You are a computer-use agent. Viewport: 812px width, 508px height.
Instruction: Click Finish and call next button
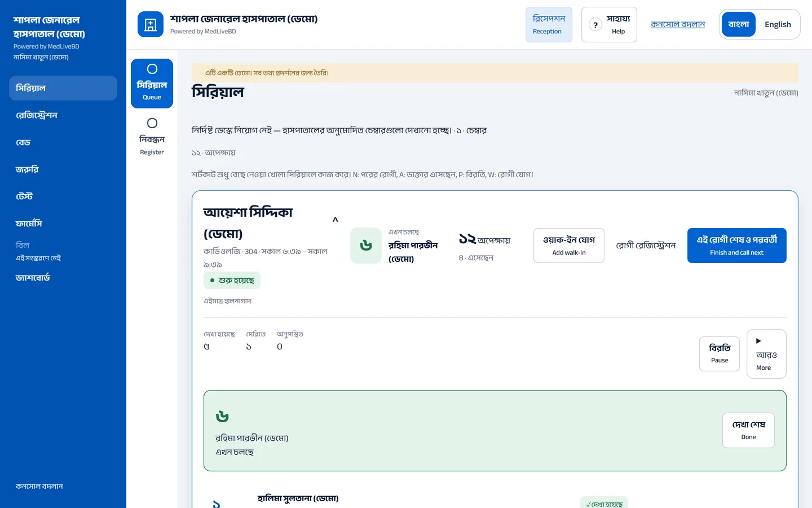737,246
